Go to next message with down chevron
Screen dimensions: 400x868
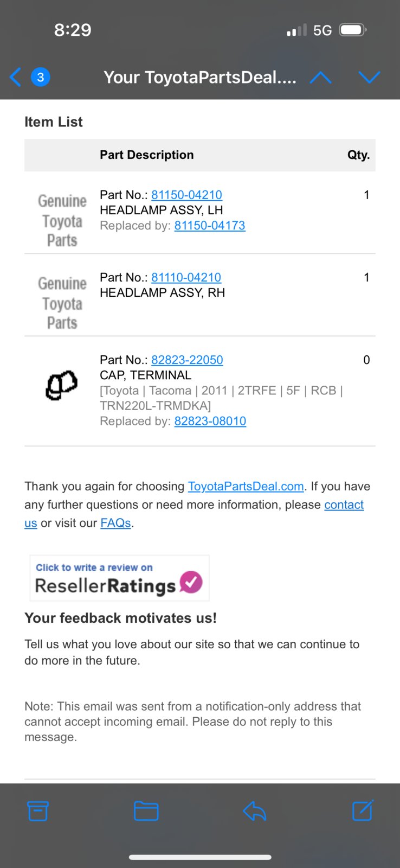point(369,78)
